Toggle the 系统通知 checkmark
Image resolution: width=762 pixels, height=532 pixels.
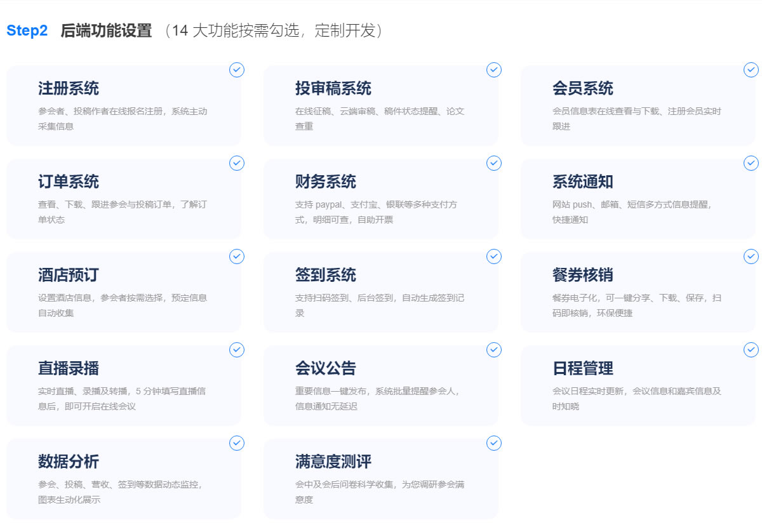click(x=751, y=163)
